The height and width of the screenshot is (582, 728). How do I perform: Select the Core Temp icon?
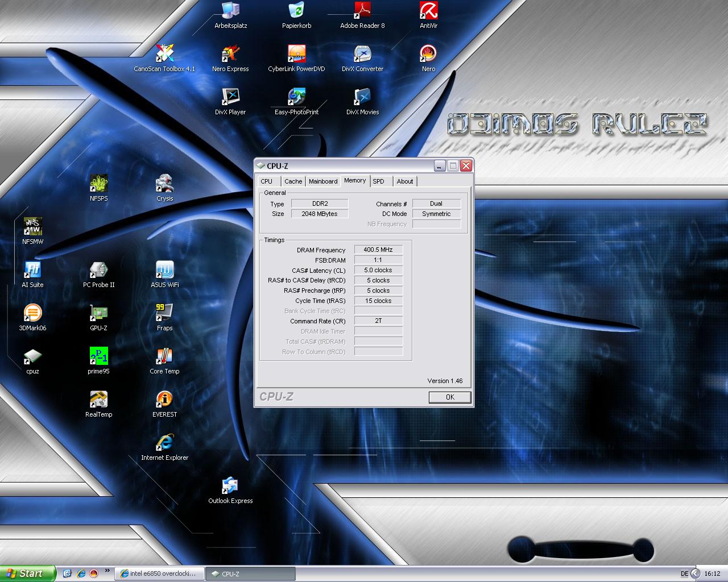point(164,360)
